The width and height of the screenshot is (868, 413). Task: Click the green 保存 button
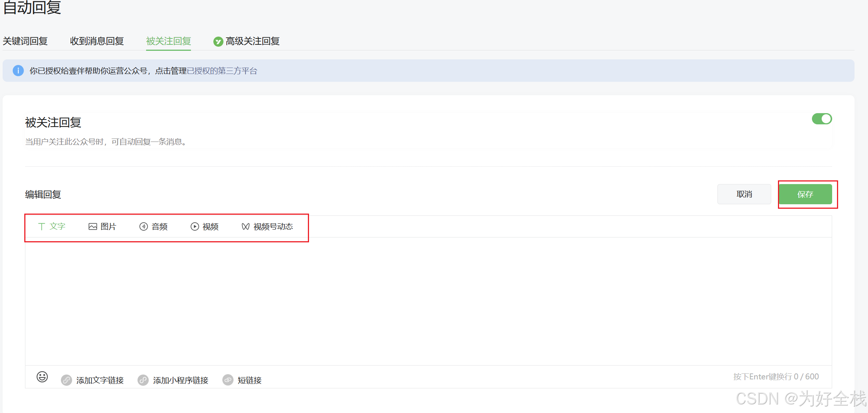point(805,194)
